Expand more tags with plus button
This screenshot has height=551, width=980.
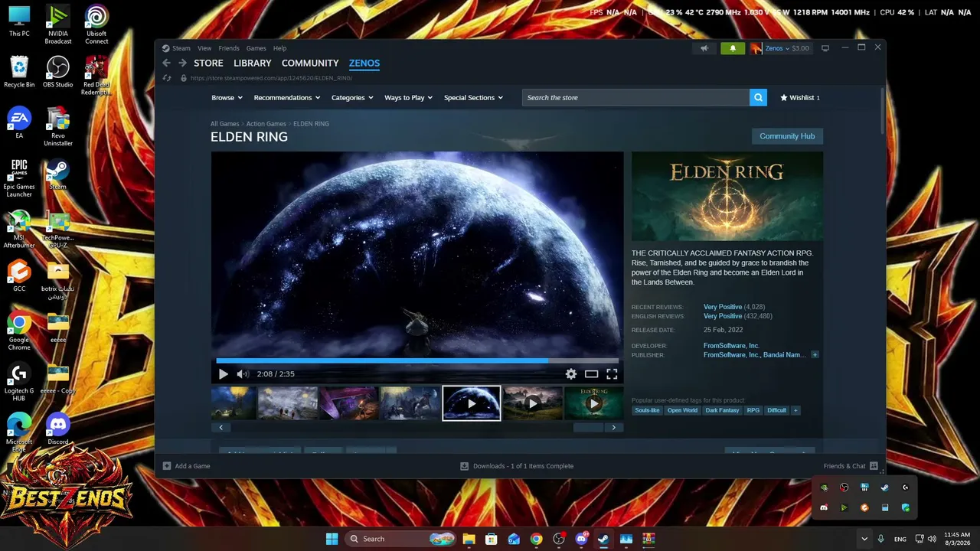795,410
